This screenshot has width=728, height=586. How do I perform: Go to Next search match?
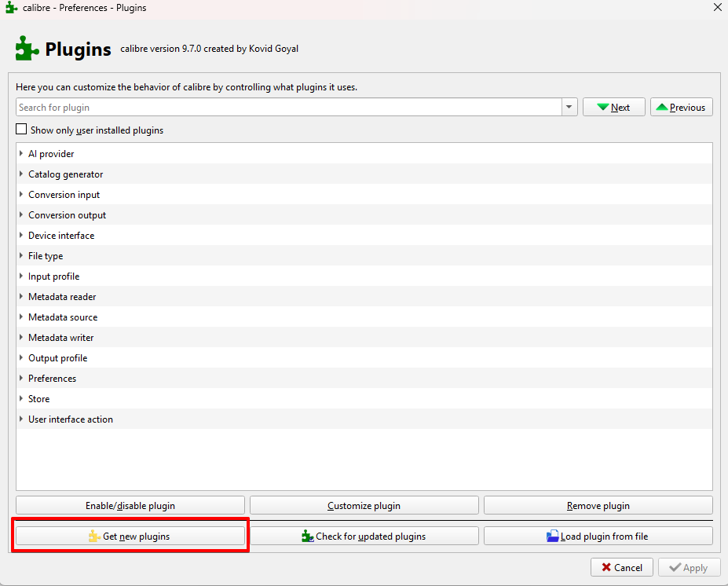pos(614,108)
